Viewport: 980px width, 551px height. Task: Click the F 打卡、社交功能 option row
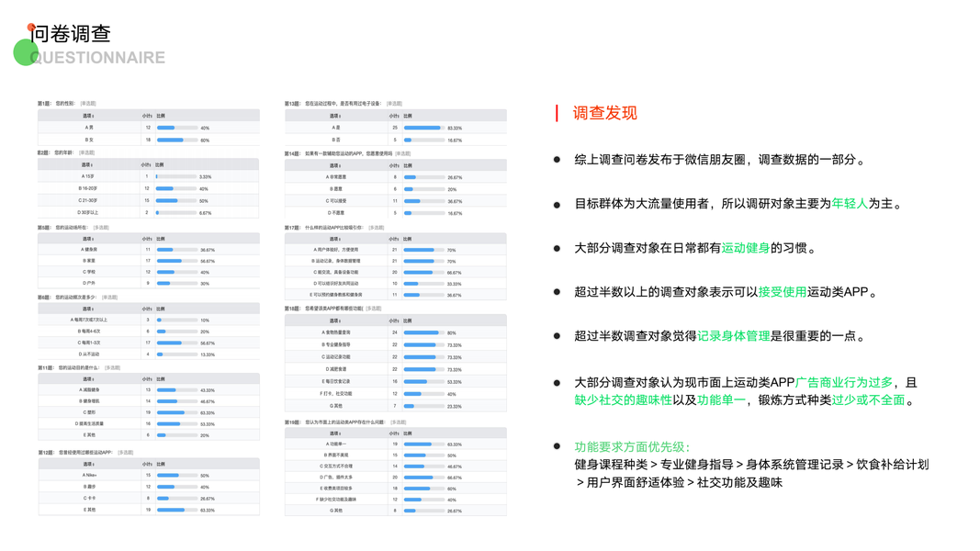[396, 394]
